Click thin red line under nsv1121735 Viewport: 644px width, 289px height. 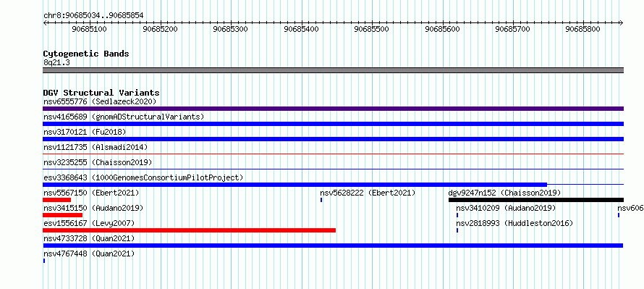point(333,154)
